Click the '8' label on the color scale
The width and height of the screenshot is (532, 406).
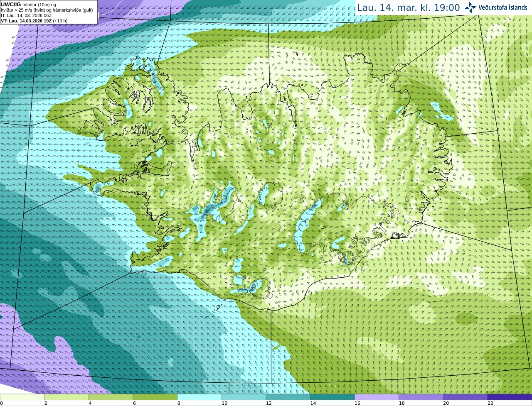(x=179, y=403)
